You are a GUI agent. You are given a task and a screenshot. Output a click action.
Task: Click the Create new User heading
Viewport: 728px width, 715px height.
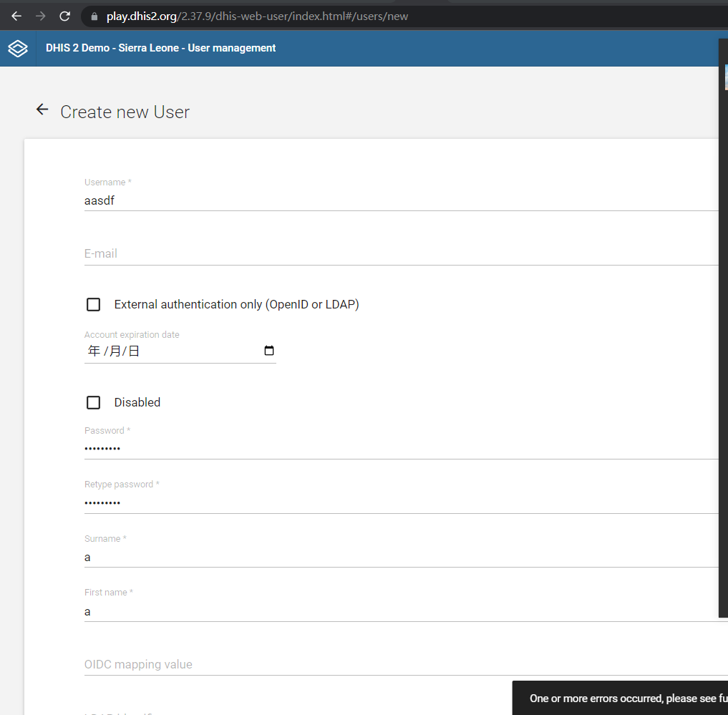[125, 112]
